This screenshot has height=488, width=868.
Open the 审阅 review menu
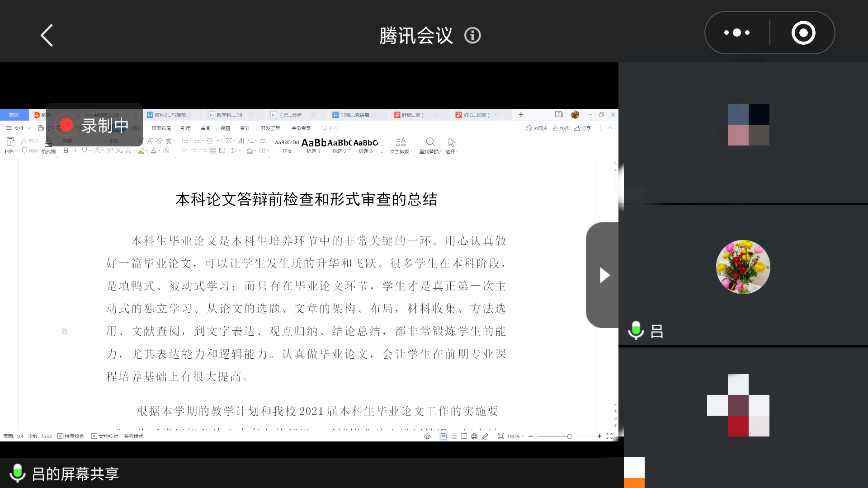pyautogui.click(x=205, y=128)
